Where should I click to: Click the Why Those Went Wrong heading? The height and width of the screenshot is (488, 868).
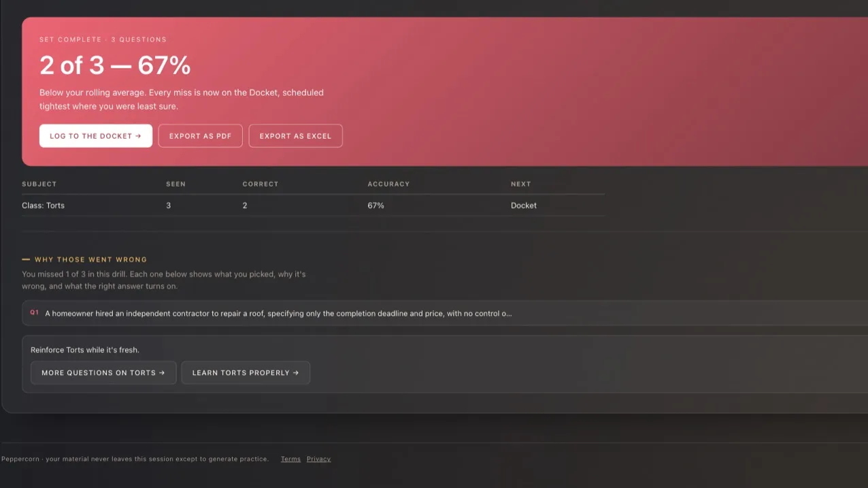(x=90, y=259)
